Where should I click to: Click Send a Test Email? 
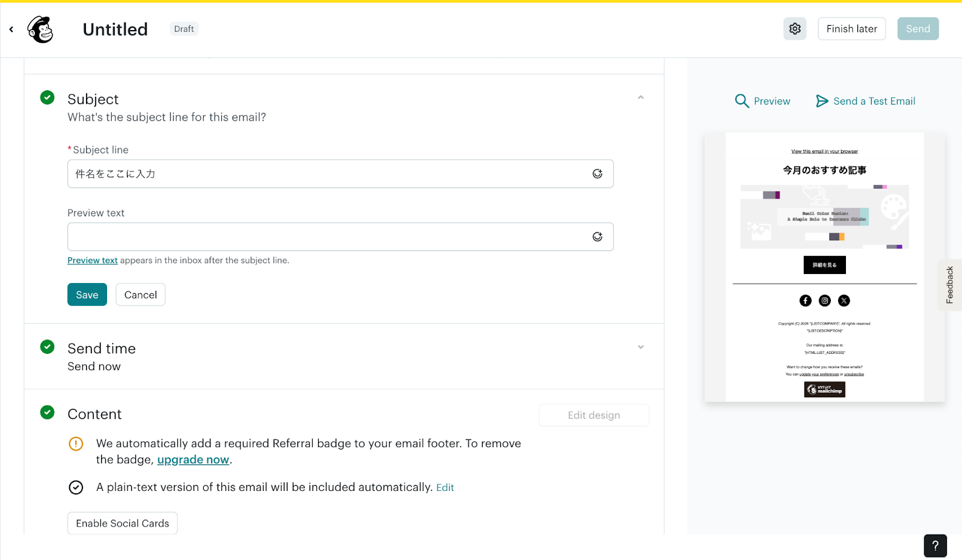[x=865, y=101]
